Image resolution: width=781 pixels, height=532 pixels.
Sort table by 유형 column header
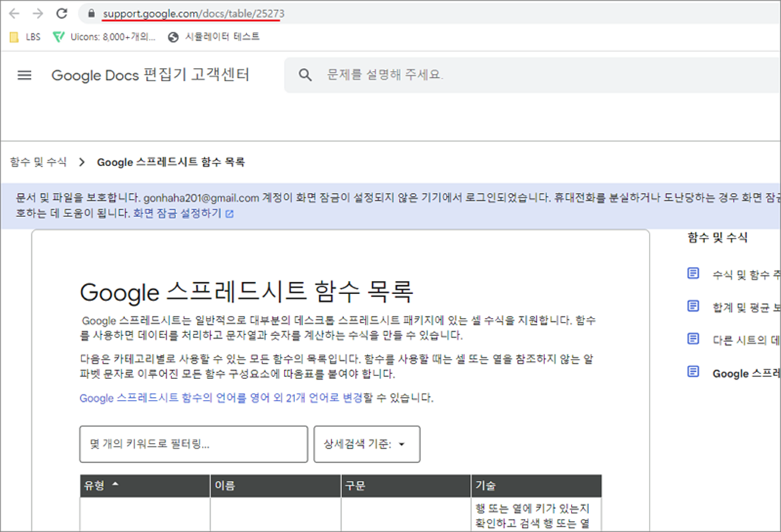(x=145, y=485)
